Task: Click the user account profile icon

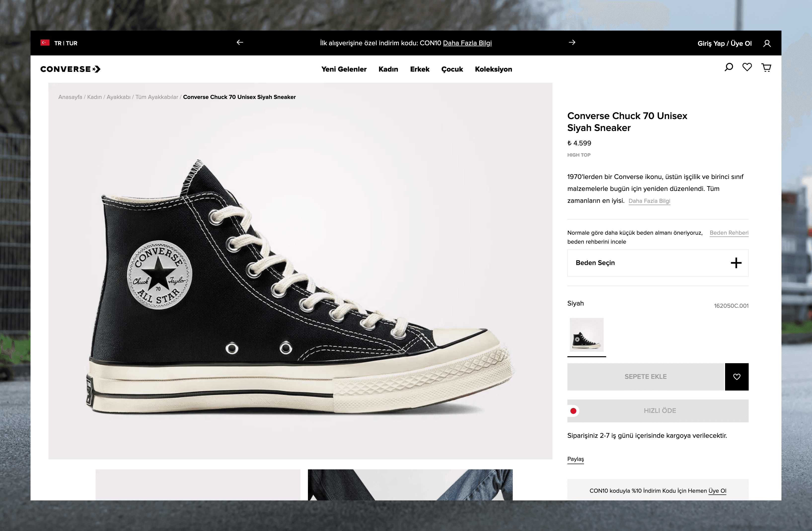Action: click(x=767, y=43)
